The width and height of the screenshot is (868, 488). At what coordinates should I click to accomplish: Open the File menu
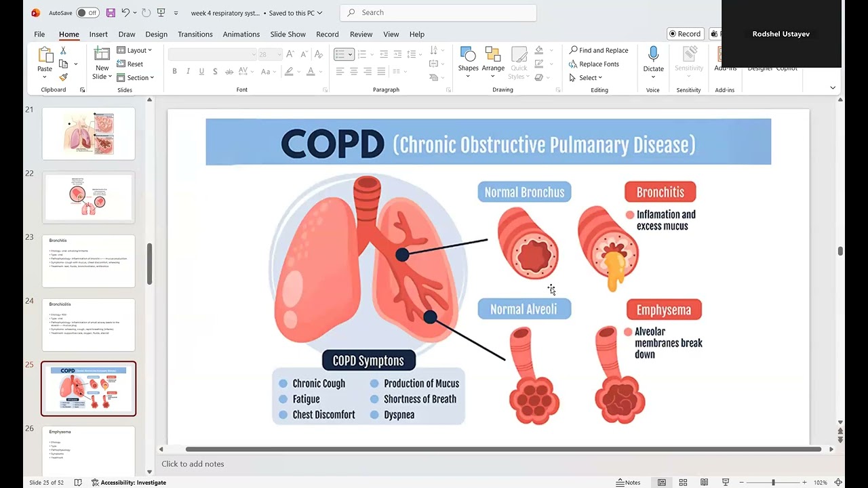(x=39, y=34)
